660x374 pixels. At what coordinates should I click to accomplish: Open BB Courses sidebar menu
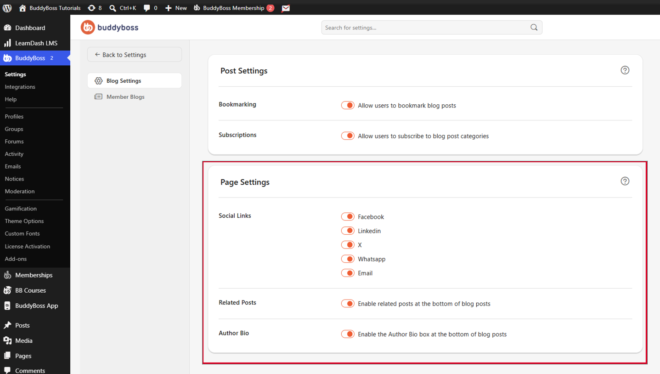click(x=35, y=290)
